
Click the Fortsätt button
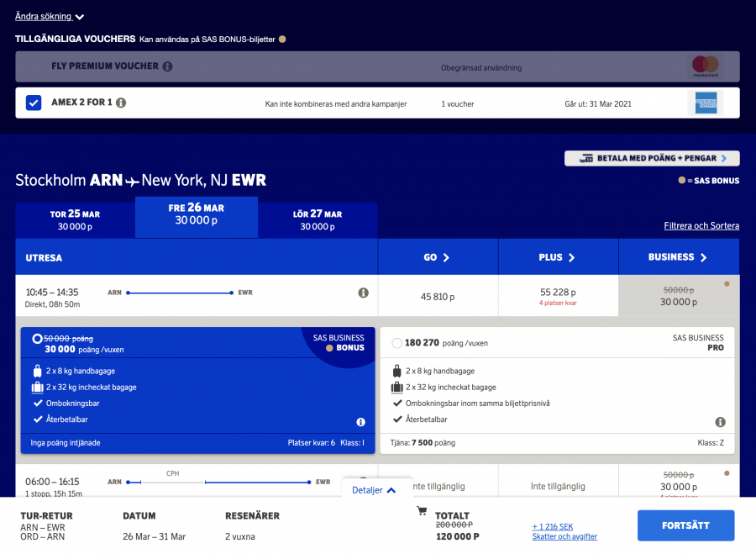(685, 525)
